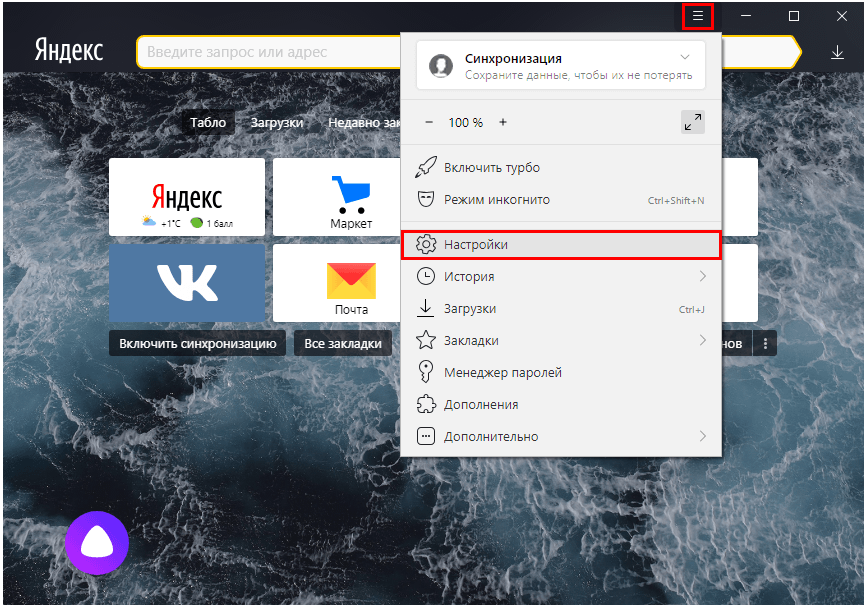Click the downloads arrow icon in menu
This screenshot has height=608, width=867.
[425, 308]
